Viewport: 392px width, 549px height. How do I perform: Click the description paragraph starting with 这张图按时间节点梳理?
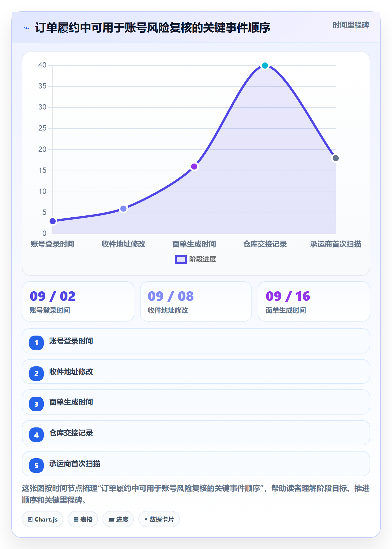point(196,494)
